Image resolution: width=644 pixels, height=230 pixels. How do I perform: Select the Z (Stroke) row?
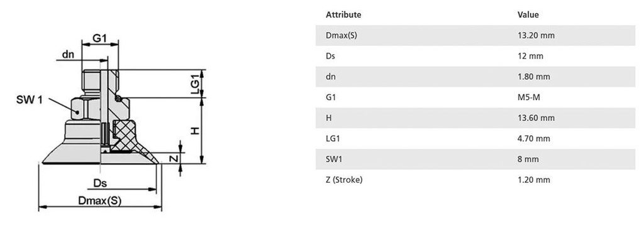tap(475, 180)
